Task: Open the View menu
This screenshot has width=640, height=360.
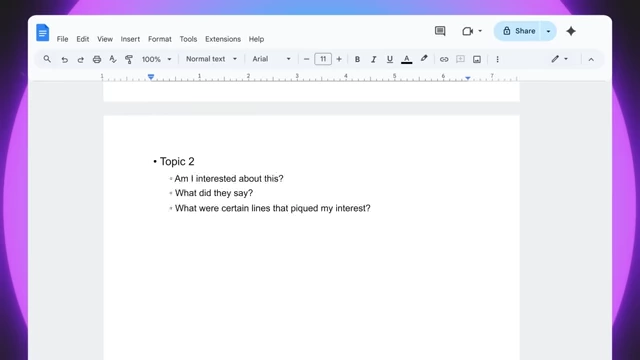Action: [105, 39]
